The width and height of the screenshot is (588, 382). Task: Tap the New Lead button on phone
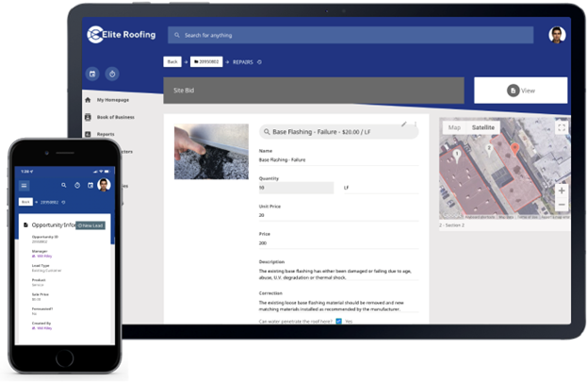(90, 225)
